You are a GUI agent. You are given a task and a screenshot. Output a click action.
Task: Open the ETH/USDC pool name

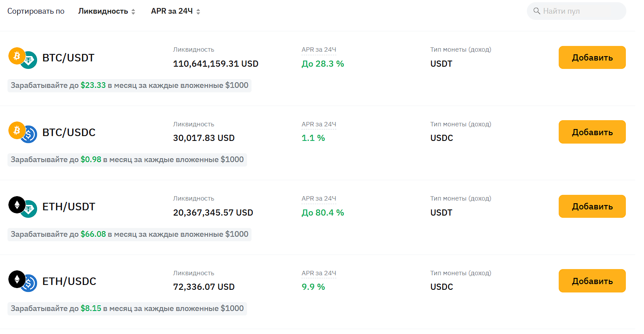[69, 281]
